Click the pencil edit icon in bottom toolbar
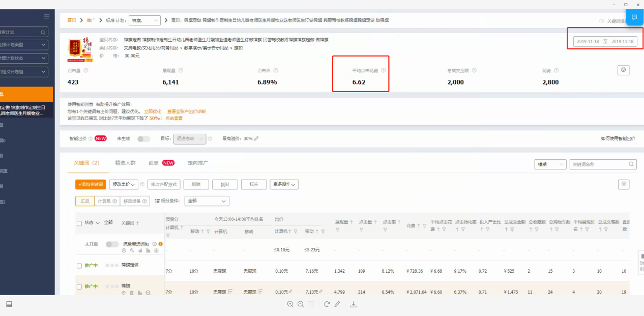The image size is (644, 316). [x=337, y=304]
